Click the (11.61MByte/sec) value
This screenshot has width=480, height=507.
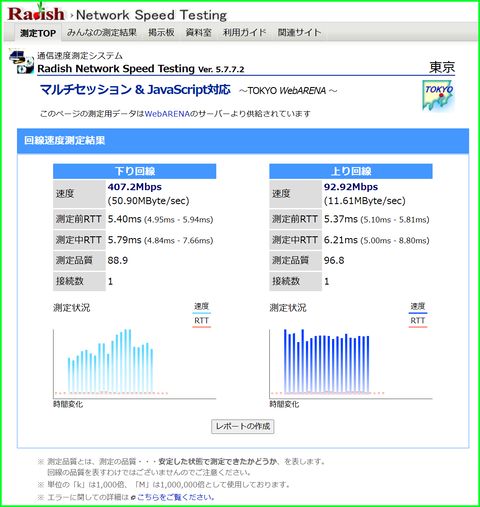365,201
